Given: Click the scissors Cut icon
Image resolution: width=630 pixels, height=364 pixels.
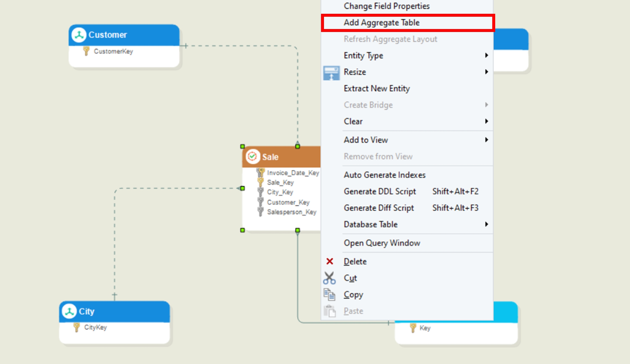Looking at the screenshot, I should click(329, 278).
